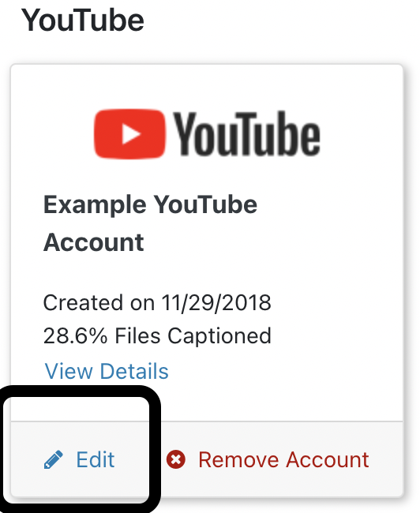Open the View Details link
Screen dimensions: 420x513
(107, 372)
